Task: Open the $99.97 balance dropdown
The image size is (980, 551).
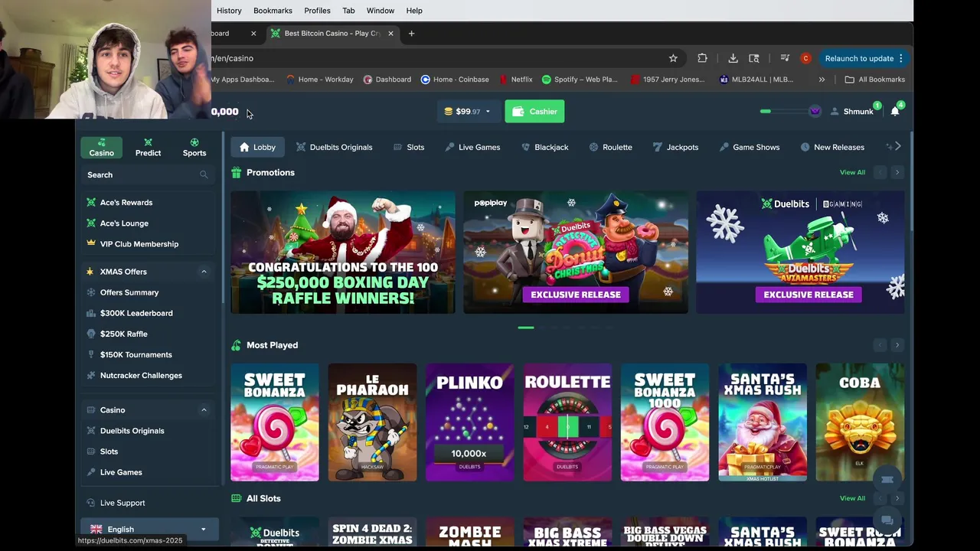Action: pyautogui.click(x=468, y=112)
